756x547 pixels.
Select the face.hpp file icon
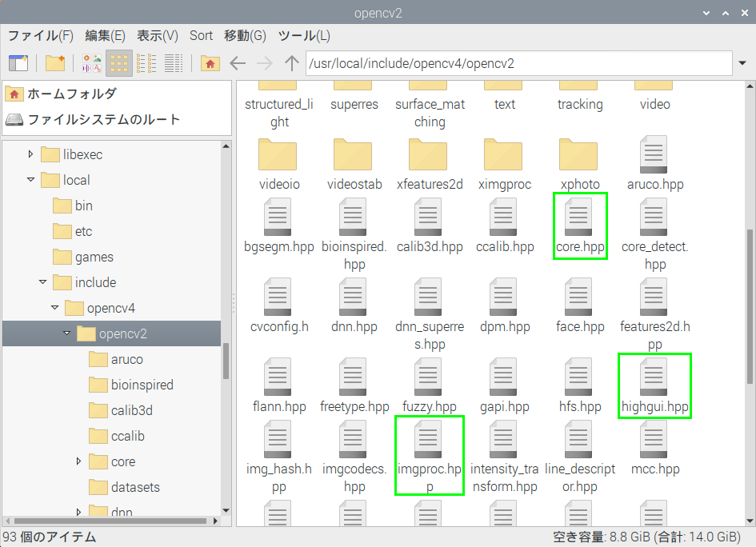578,297
